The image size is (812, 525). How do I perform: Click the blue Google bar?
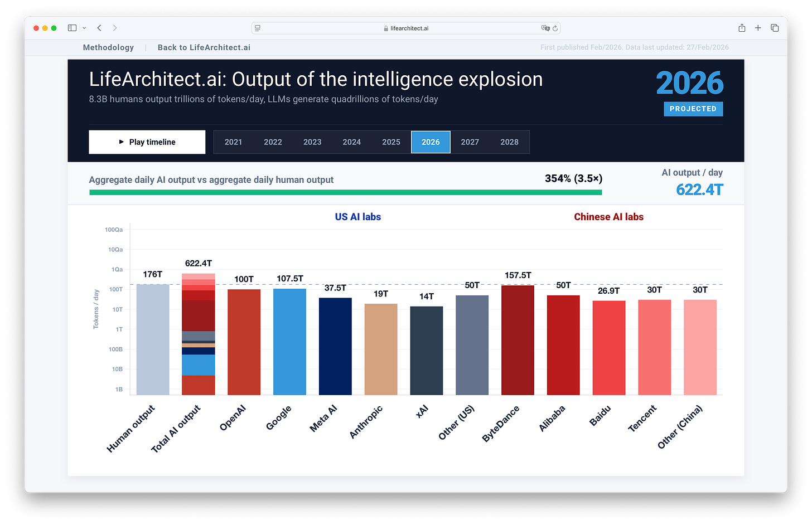[x=289, y=342]
